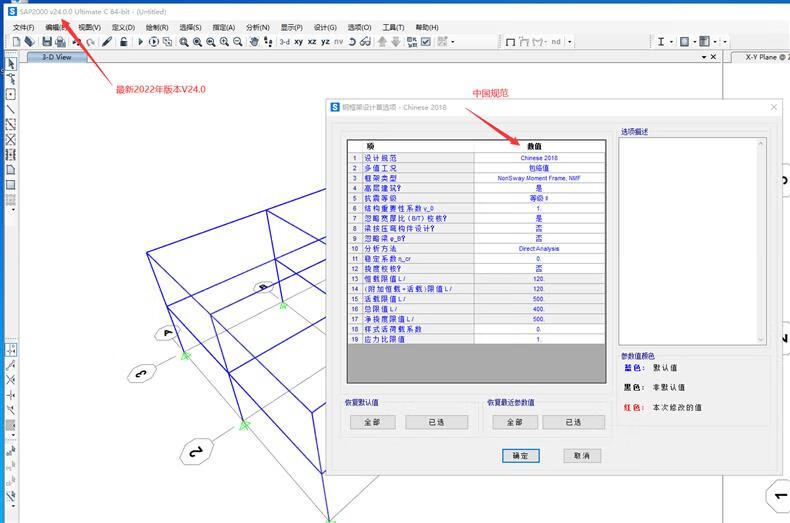Screen dimensions: 790x523
Task: Select the pointer tool in left sidebar
Action: 11,63
